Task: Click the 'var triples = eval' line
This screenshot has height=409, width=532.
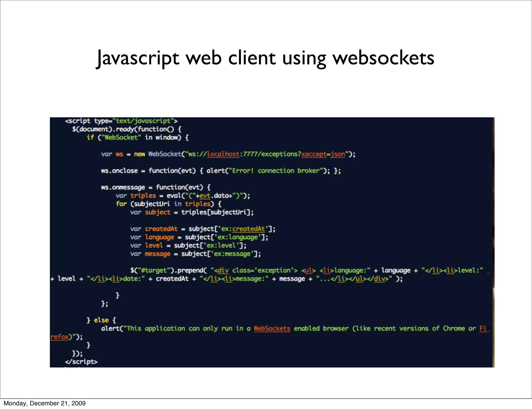Action: (183, 196)
